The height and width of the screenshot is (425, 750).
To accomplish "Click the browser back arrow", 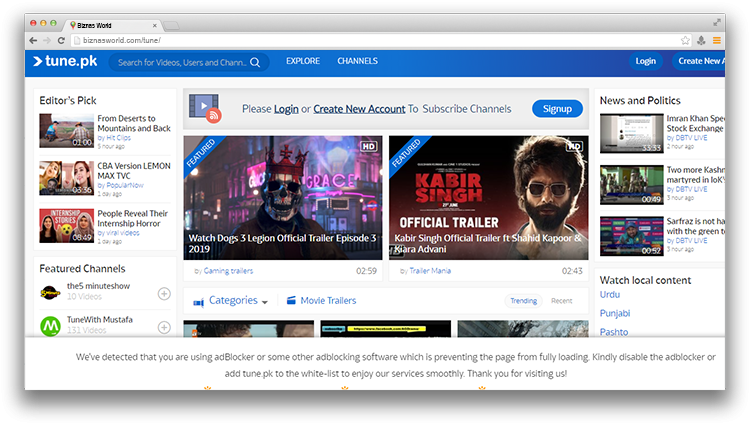I will (33, 40).
